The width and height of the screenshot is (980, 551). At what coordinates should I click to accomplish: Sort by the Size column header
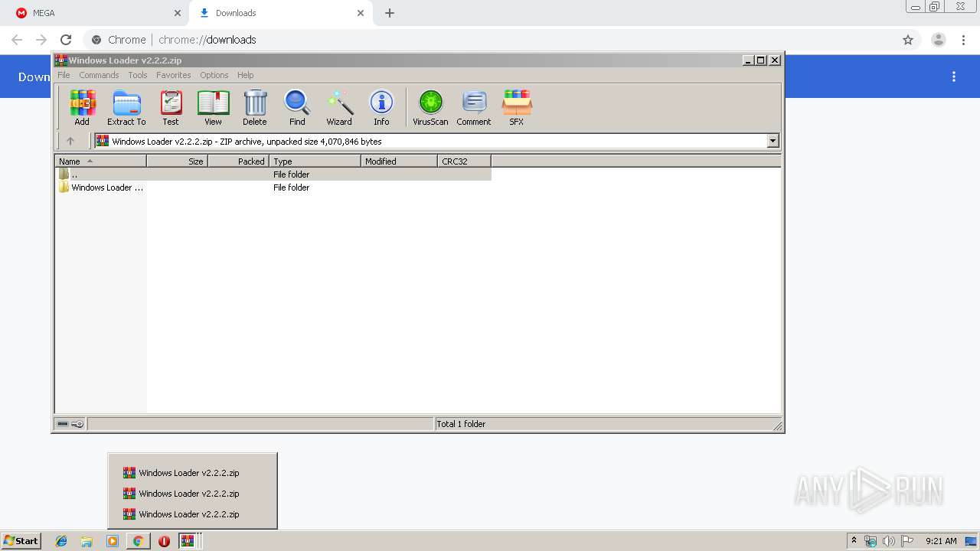pyautogui.click(x=177, y=161)
